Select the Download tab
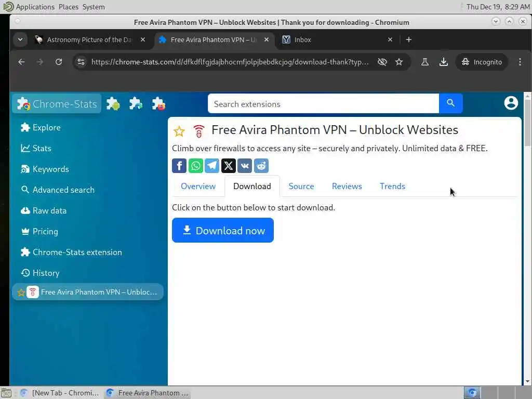The image size is (532, 399). [x=252, y=187]
